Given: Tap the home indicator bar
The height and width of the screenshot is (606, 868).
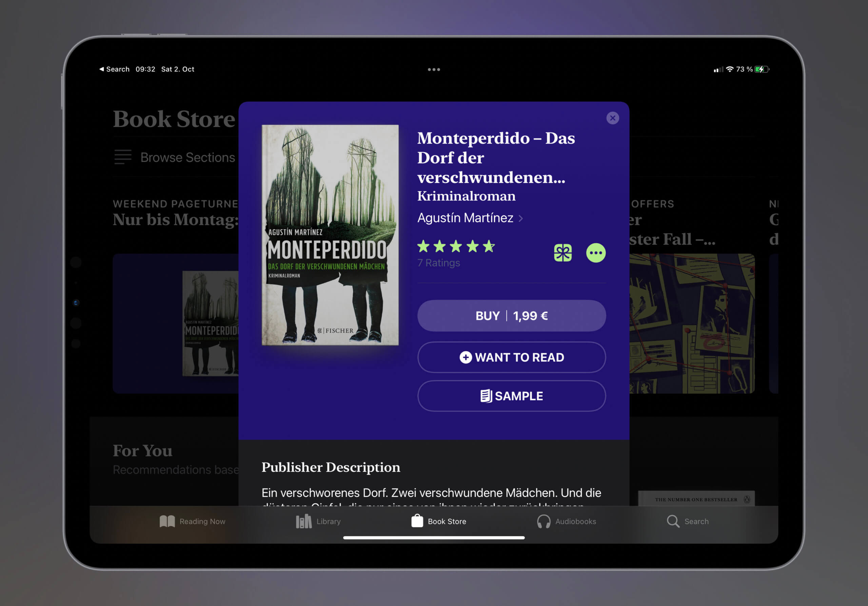Looking at the screenshot, I should coord(434,537).
